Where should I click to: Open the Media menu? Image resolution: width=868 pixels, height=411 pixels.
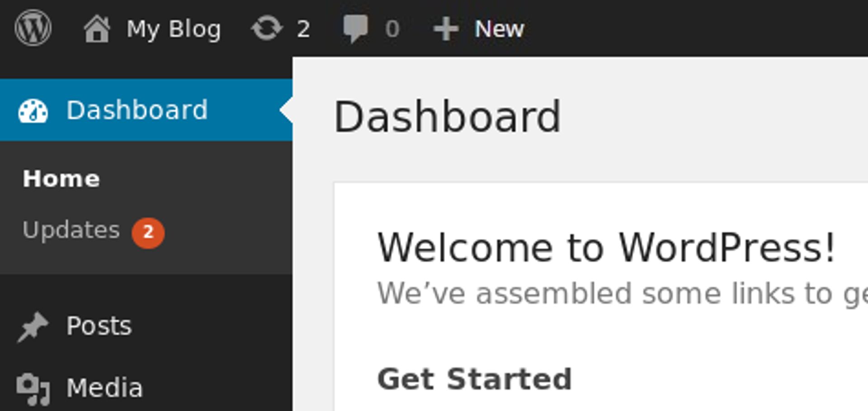pos(104,388)
